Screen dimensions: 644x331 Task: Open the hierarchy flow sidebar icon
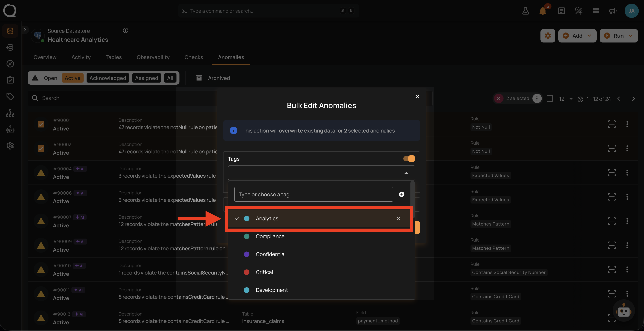coord(10,113)
